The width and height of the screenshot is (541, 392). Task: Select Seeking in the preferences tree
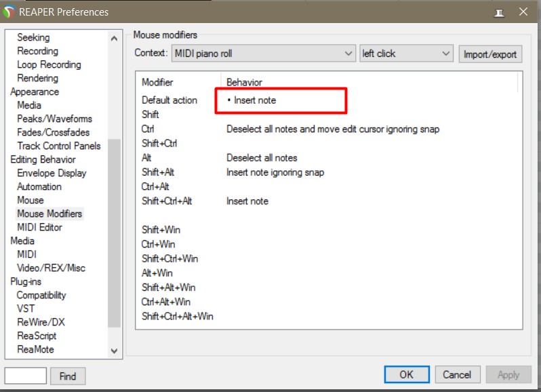[33, 37]
